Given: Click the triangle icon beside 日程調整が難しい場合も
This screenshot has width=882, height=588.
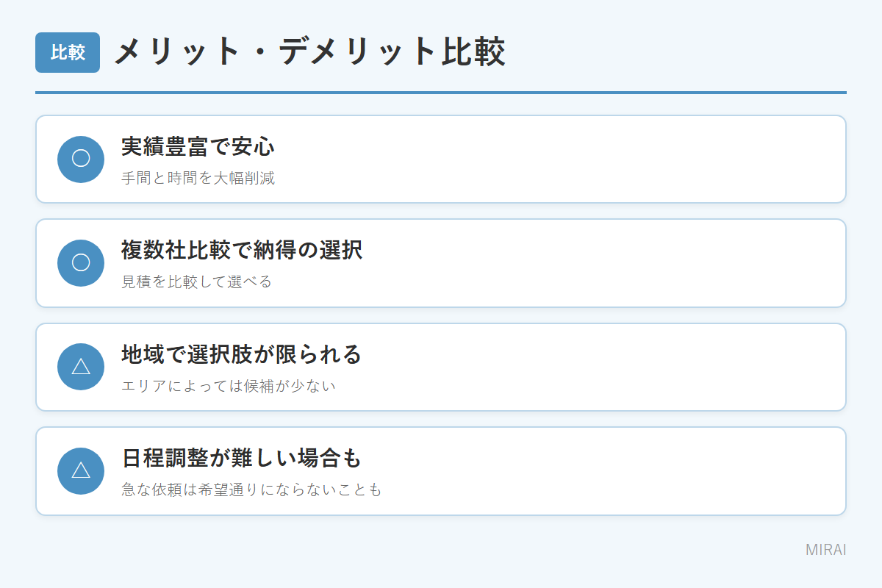Looking at the screenshot, I should 81,470.
